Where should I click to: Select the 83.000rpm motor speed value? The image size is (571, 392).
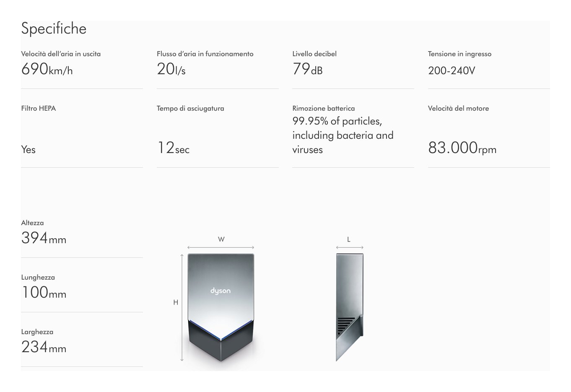[x=462, y=148]
